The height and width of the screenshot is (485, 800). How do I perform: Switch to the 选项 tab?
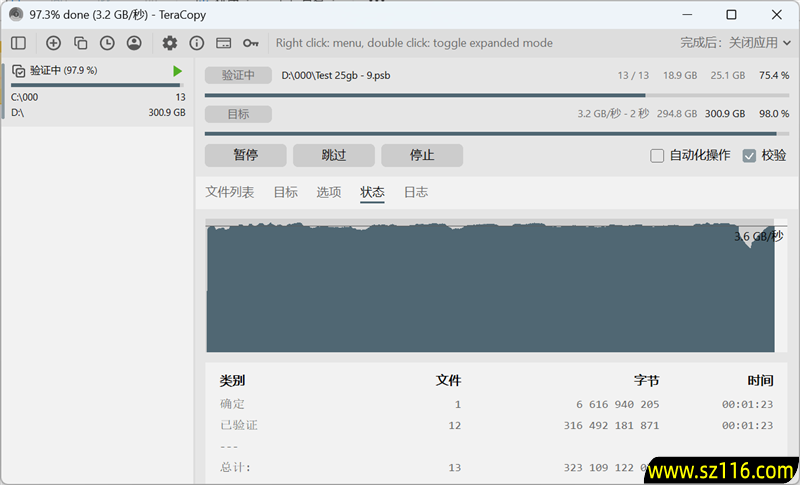329,192
